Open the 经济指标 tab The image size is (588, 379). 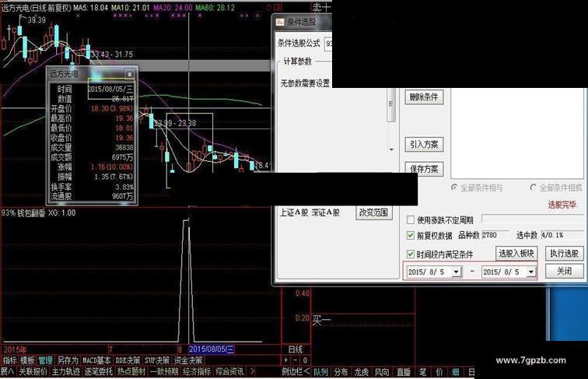pos(197,371)
